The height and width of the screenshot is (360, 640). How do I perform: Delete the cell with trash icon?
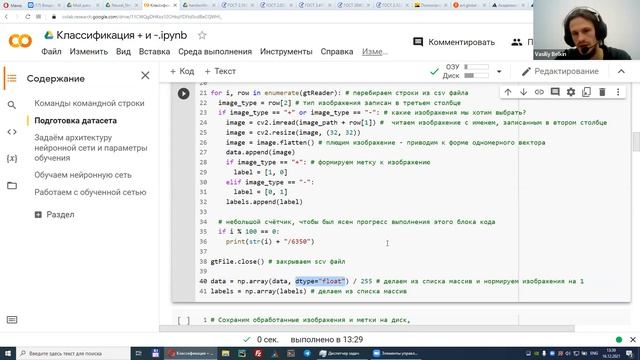(x=602, y=92)
